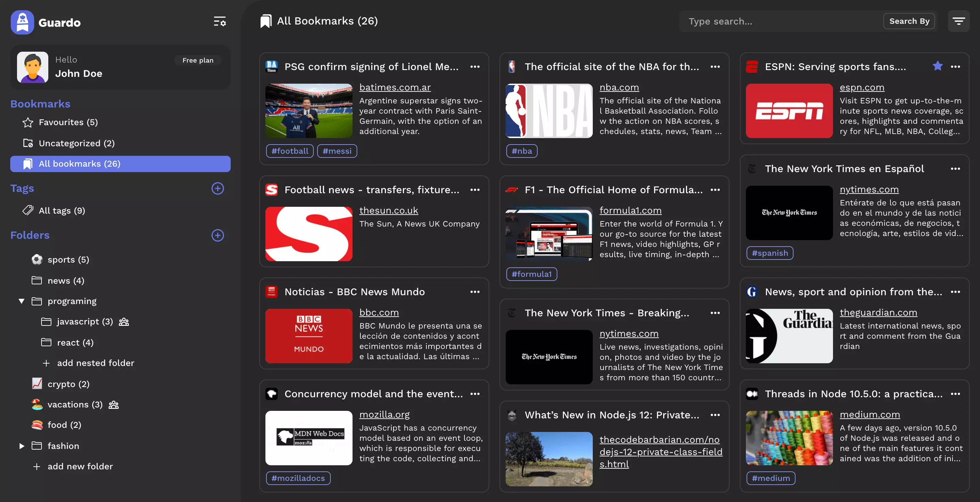Viewport: 980px width, 502px height.
Task: Open the bookmark display settings icon
Action: [x=220, y=22]
